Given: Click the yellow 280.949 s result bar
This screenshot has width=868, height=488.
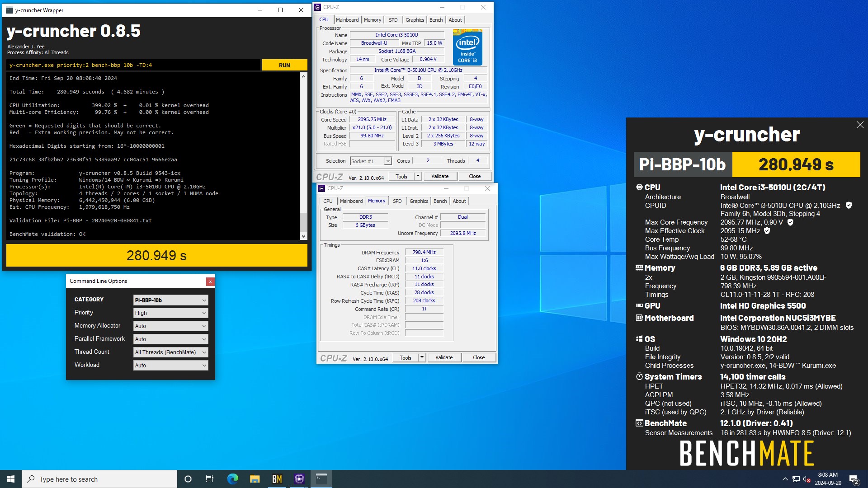Looking at the screenshot, I should pyautogui.click(x=157, y=255).
